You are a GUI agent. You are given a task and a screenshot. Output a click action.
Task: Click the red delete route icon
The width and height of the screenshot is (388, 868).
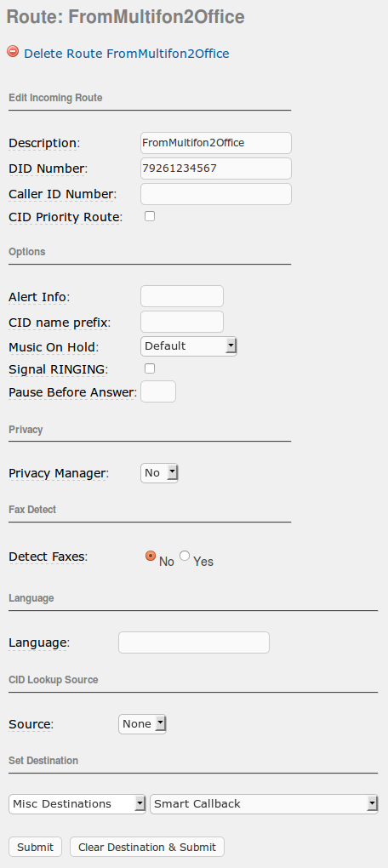point(13,51)
